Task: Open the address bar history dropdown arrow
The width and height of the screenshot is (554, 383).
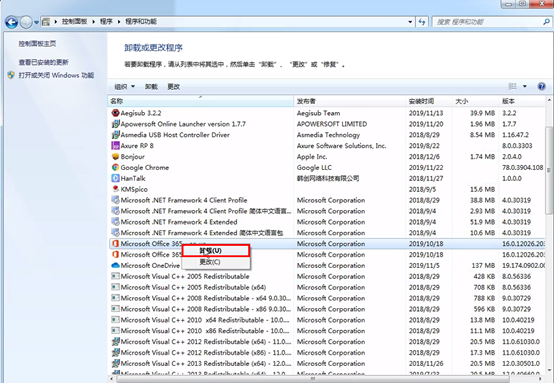Action: [x=410, y=22]
